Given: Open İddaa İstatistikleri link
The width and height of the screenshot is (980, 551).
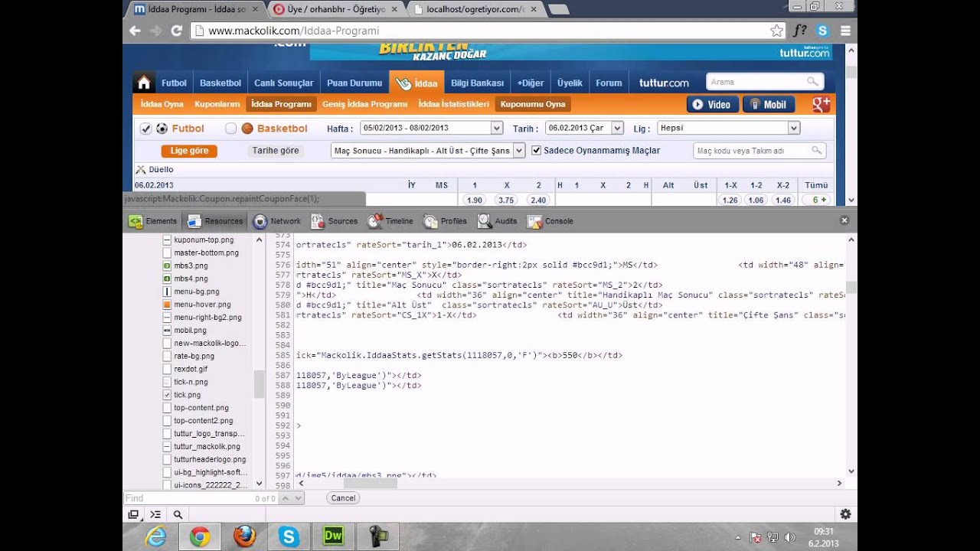Looking at the screenshot, I should click(x=453, y=104).
